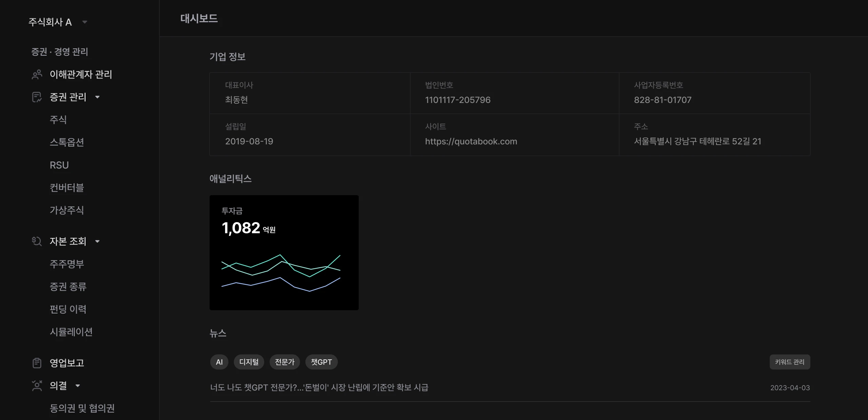Click the 법인번호 value 1101117-205796
The image size is (868, 420).
(458, 100)
